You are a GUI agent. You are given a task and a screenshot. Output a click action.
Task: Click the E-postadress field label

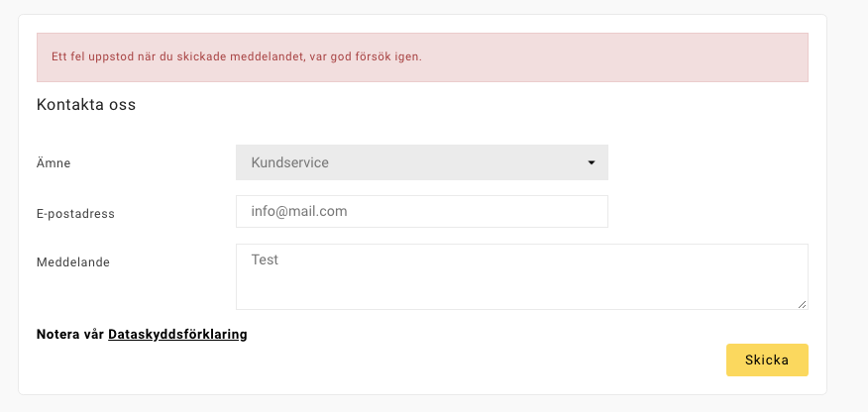point(75,213)
